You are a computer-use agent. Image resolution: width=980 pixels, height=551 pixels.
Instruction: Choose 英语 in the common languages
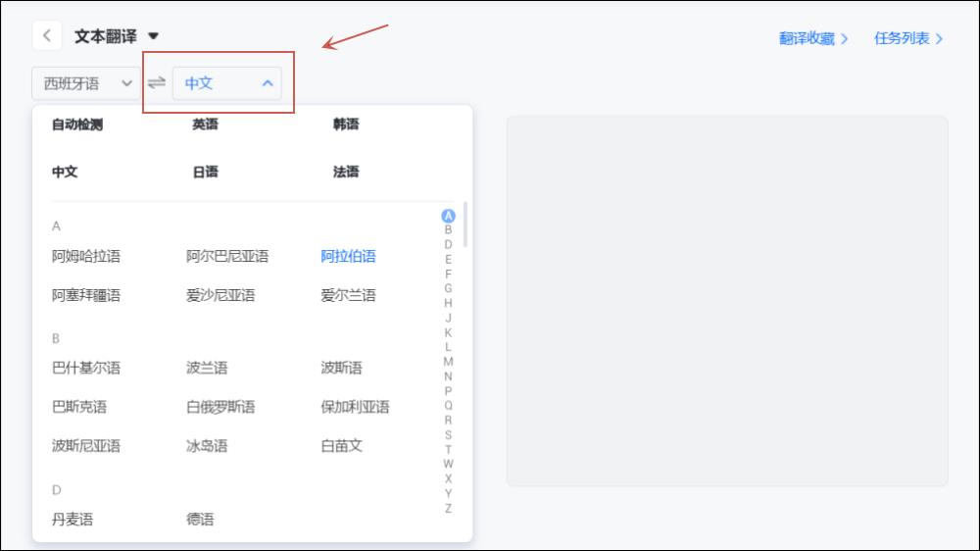coord(205,125)
